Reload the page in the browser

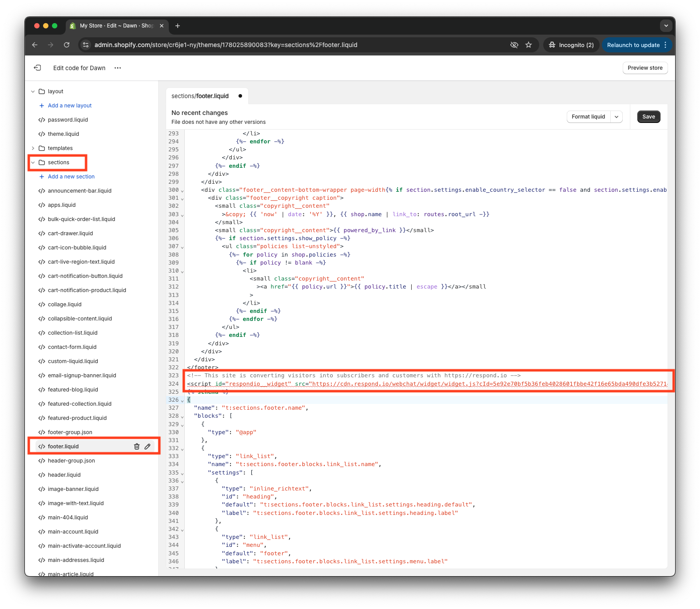(67, 45)
